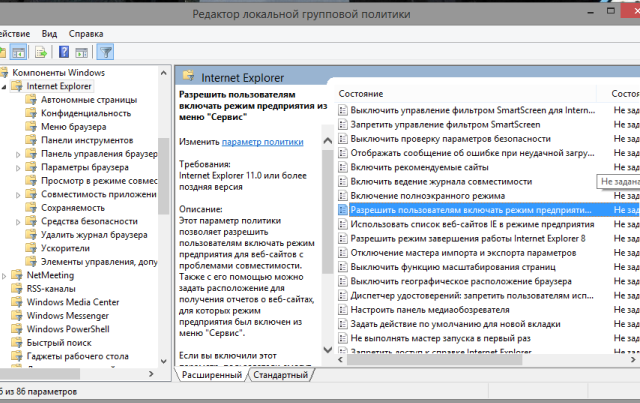Select policy Выключить географическое расположение браузера
640x403 pixels.
[x=461, y=281]
